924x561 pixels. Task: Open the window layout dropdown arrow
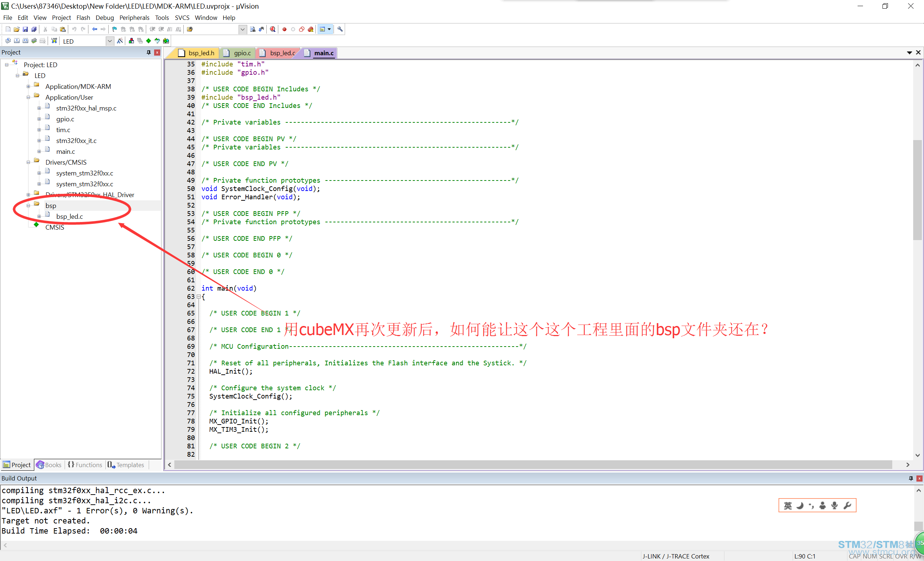[329, 29]
